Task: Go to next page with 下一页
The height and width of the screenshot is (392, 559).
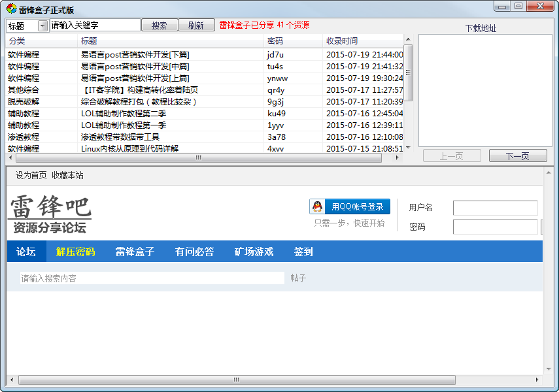Action: pos(518,155)
